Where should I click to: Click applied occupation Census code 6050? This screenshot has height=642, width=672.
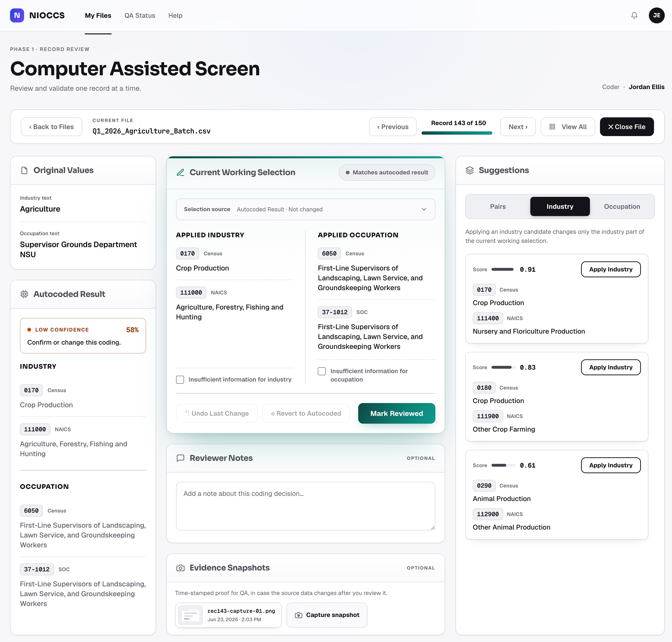[x=329, y=254]
